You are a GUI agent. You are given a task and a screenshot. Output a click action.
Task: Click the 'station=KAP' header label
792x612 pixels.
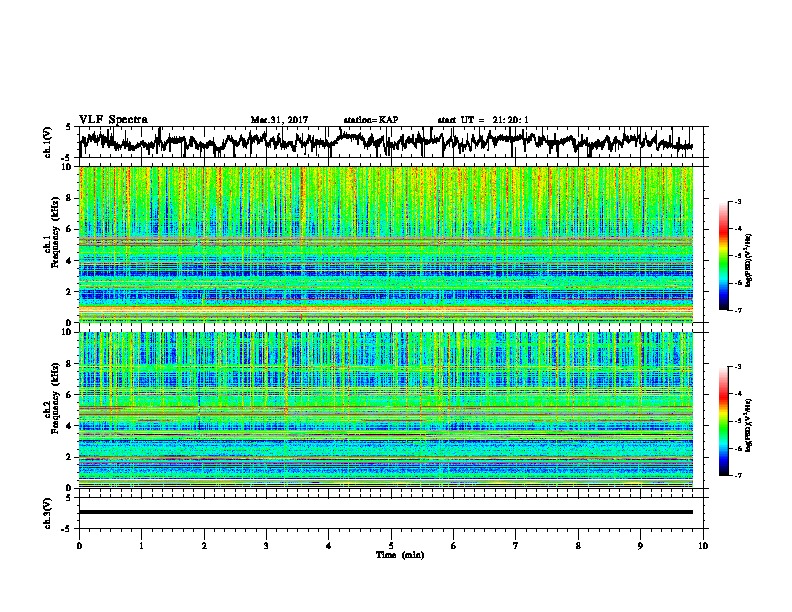[x=371, y=120]
